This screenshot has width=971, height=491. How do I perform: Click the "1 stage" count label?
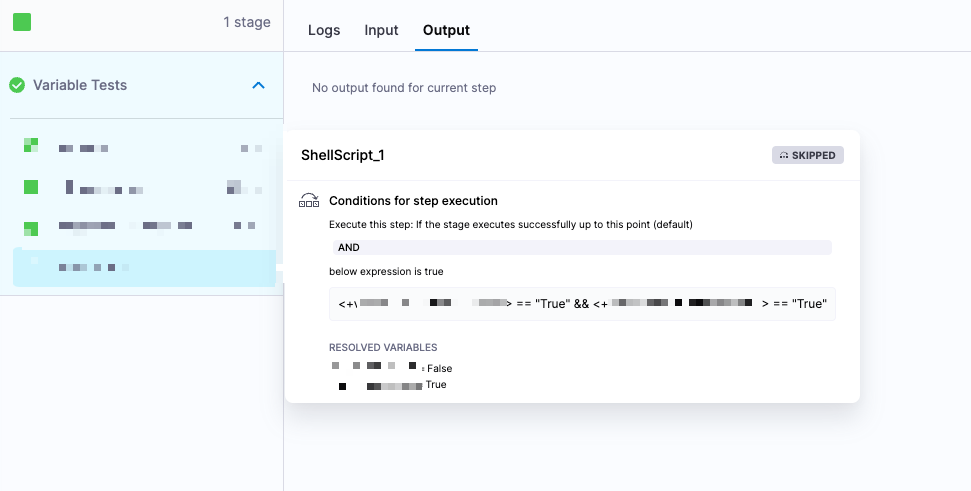click(x=247, y=22)
